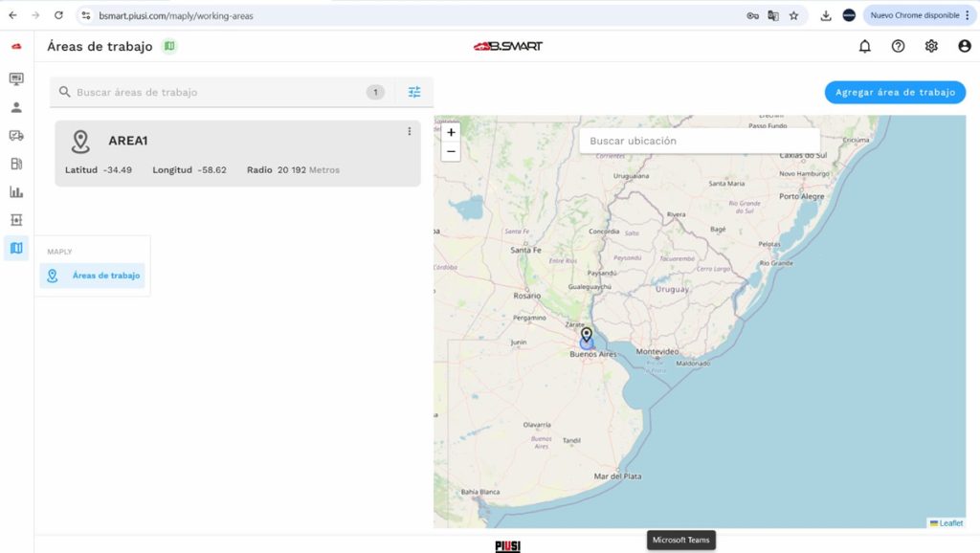Image resolution: width=980 pixels, height=553 pixels.
Task: Zoom out on the map
Action: 451,151
